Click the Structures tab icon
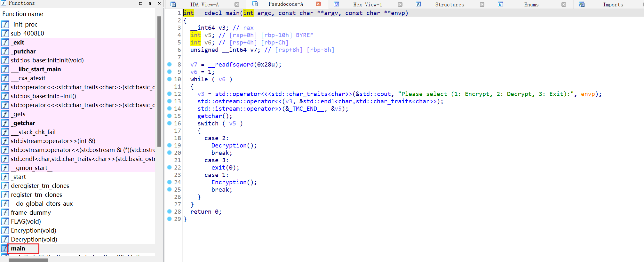644x262 pixels. coord(418,4)
